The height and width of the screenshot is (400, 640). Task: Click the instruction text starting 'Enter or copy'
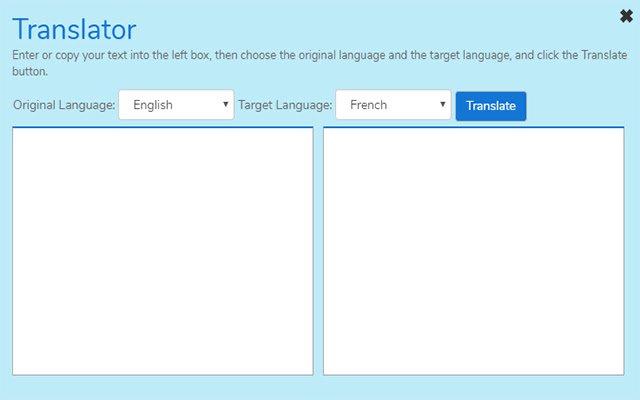(320, 63)
